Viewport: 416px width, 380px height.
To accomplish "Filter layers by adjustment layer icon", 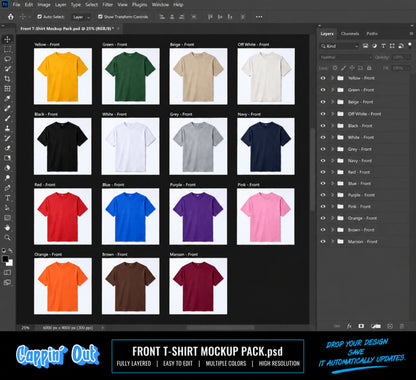I will pos(374,46).
